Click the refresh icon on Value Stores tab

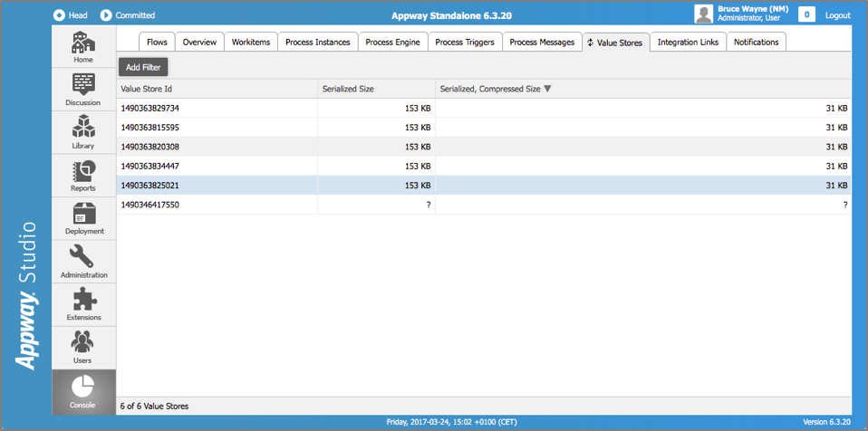(x=590, y=43)
